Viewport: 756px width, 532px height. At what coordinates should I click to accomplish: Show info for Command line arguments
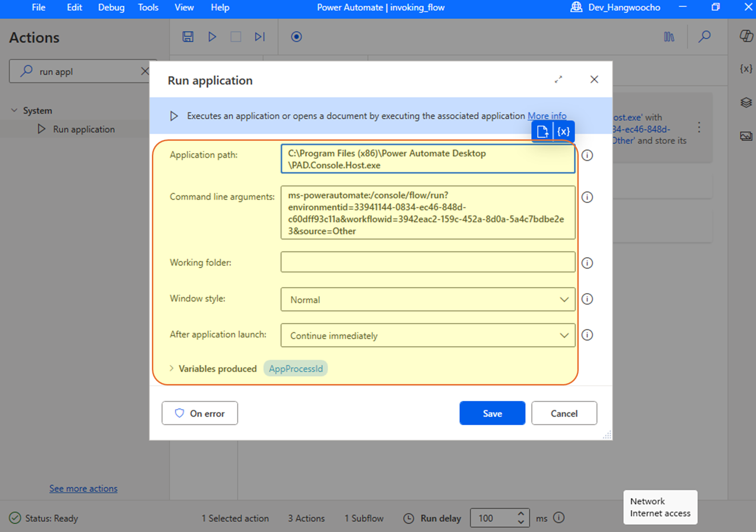(x=587, y=197)
